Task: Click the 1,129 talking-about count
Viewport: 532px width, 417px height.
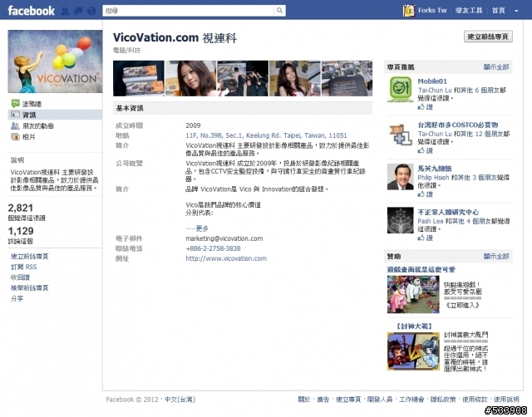Action: [21, 231]
